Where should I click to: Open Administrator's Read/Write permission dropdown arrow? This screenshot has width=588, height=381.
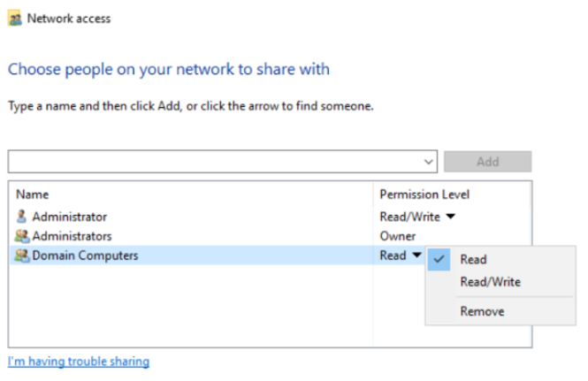[x=450, y=217]
